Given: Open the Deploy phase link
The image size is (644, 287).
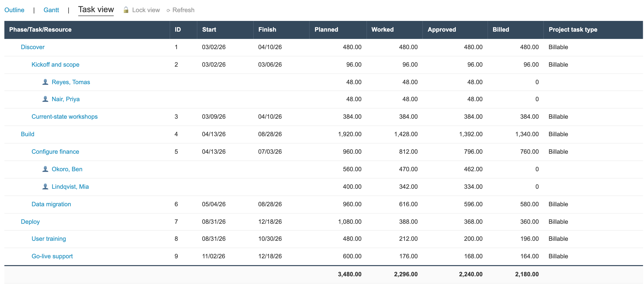Looking at the screenshot, I should click(30, 222).
